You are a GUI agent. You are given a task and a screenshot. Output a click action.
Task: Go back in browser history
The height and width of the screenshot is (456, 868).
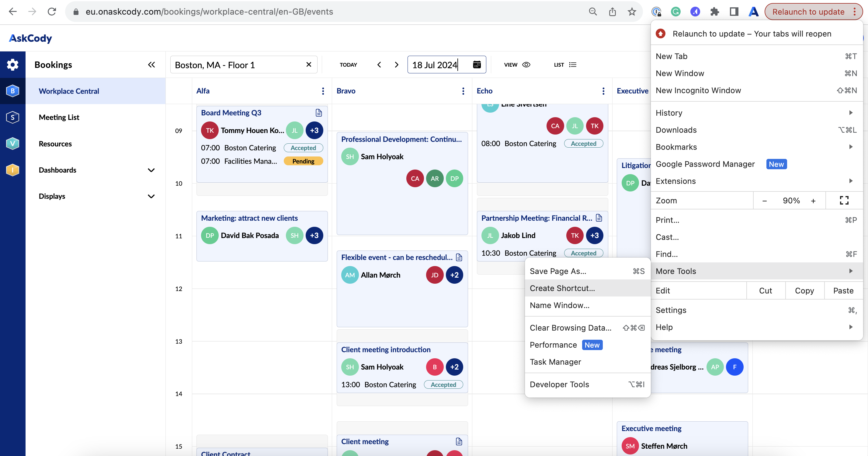tap(12, 12)
